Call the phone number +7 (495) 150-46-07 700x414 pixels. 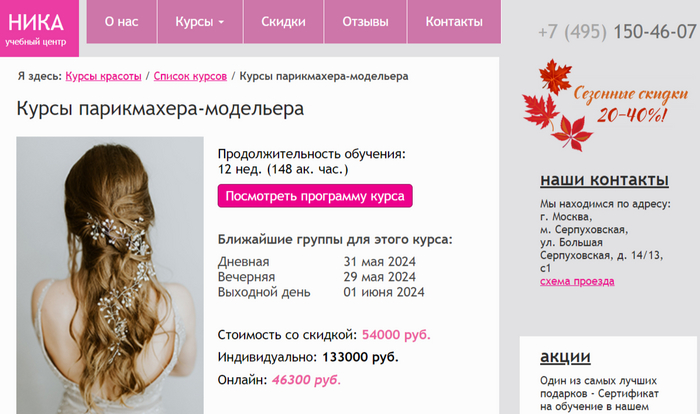(x=617, y=32)
